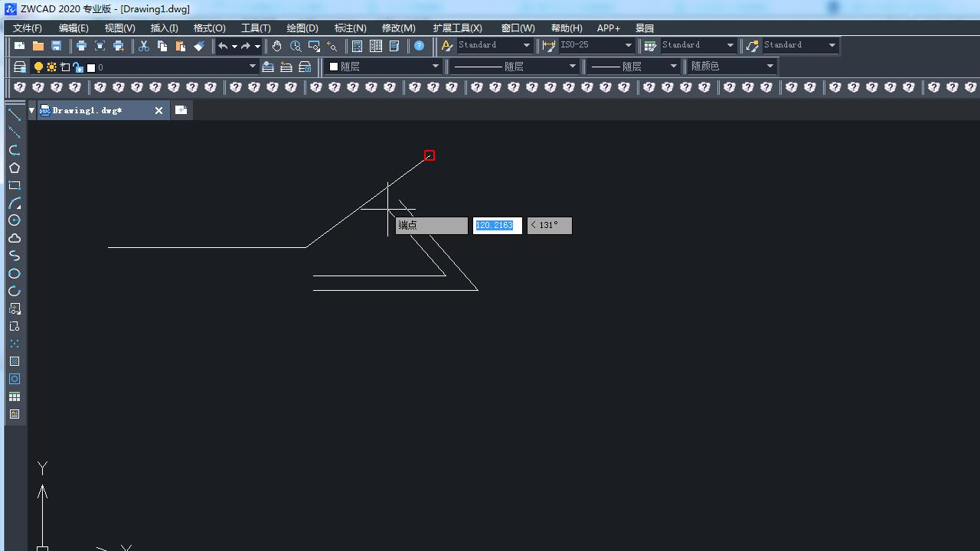Toggle layer 0 freeze sun icon
The height and width of the screenshot is (551, 980).
51,67
